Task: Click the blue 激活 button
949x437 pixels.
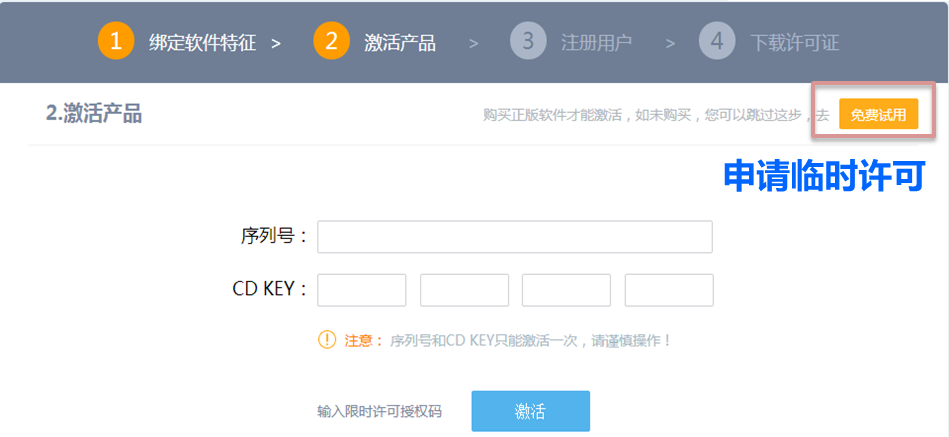Action: (531, 411)
